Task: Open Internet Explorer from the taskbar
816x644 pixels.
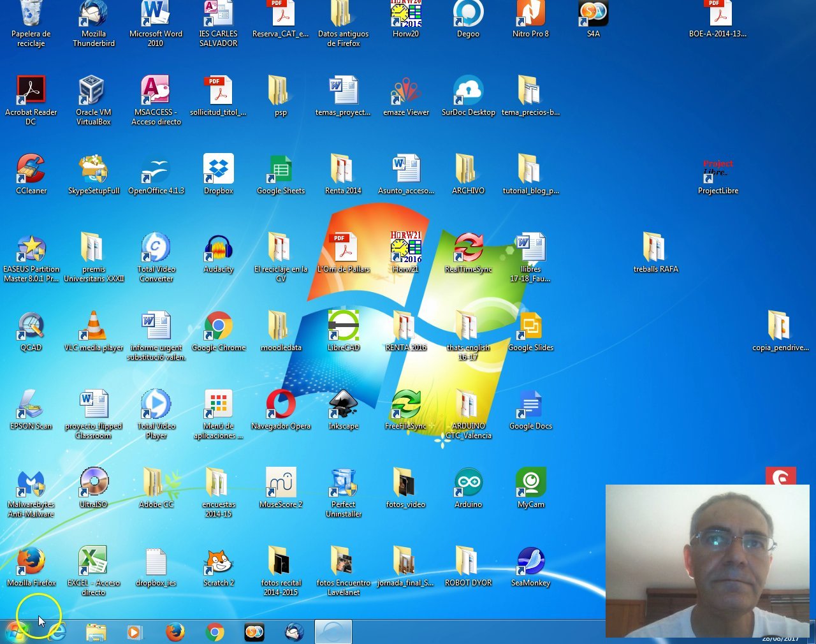Action: tap(57, 632)
